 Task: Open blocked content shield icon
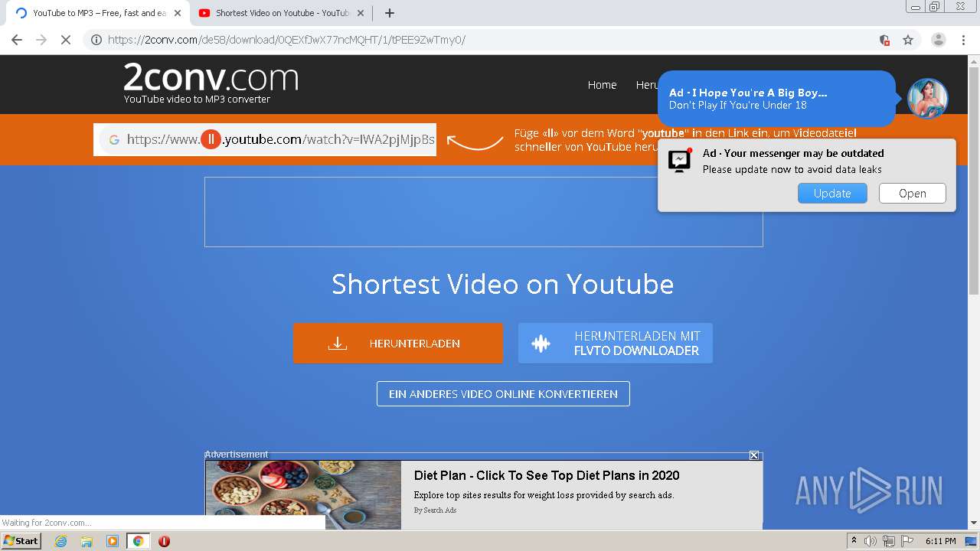[884, 40]
